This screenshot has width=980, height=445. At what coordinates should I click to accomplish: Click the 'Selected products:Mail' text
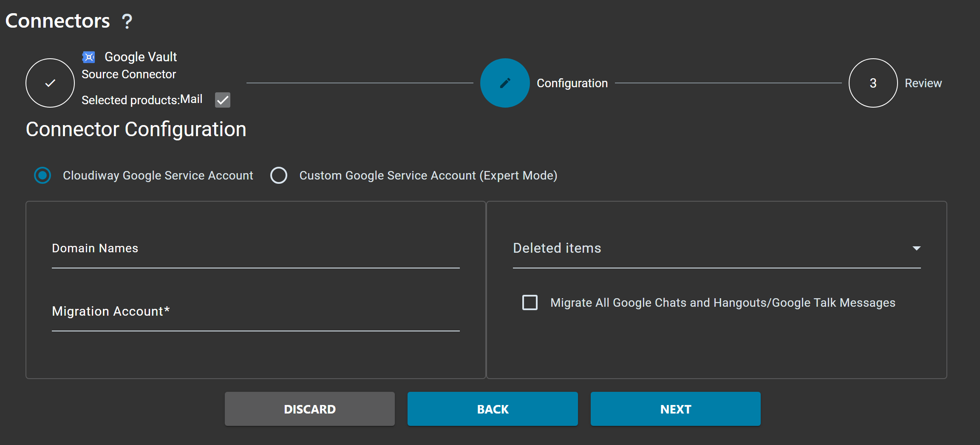point(142,100)
